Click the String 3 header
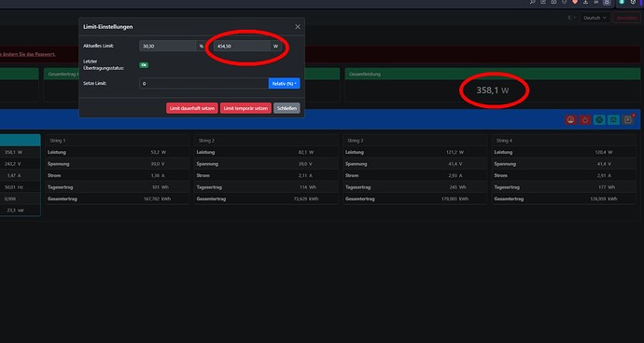The width and height of the screenshot is (644, 343). (x=356, y=141)
